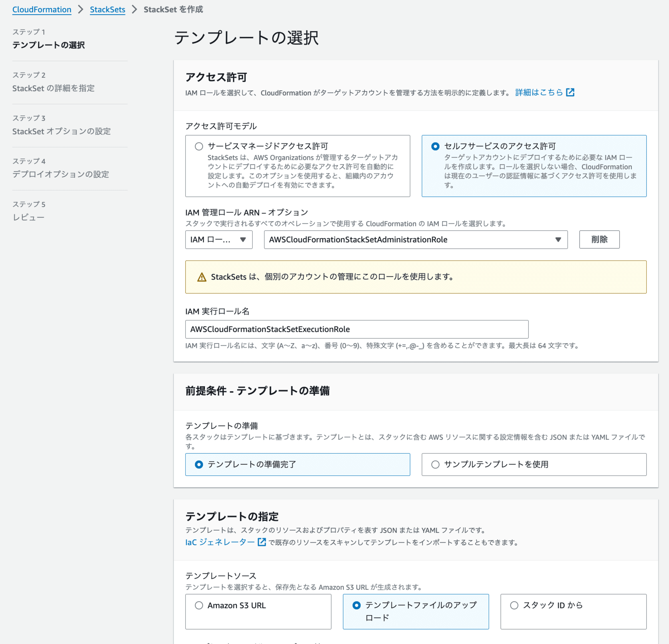The height and width of the screenshot is (644, 669).
Task: Click 削除 button to remove IAM role
Action: coord(599,239)
